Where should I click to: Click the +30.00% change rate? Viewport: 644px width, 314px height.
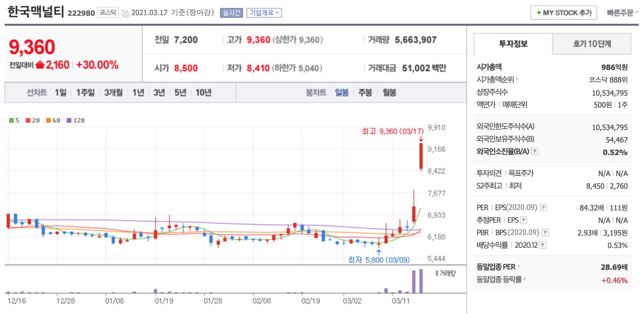pos(97,65)
